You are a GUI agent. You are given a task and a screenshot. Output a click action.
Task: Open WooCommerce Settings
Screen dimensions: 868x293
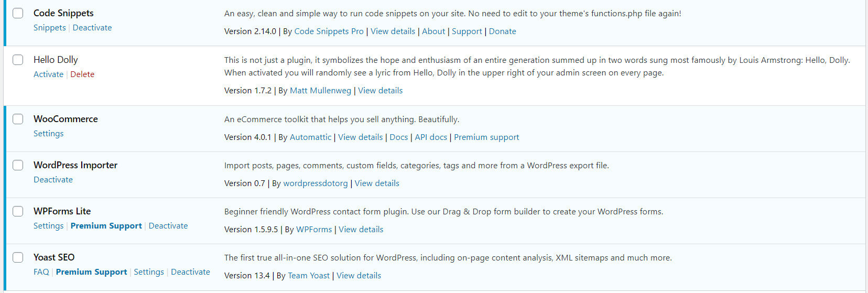click(48, 134)
